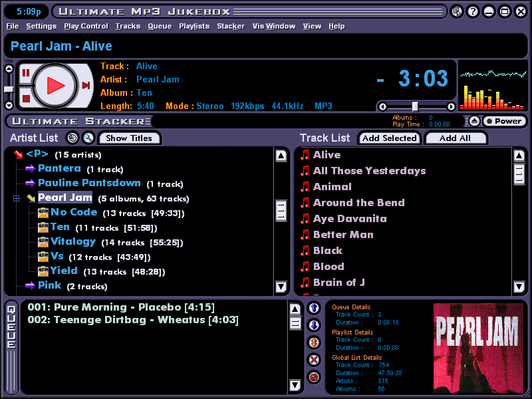Screen dimensions: 532x399
Task: Click the magnifier search icon near Artist List
Action: pos(88,138)
